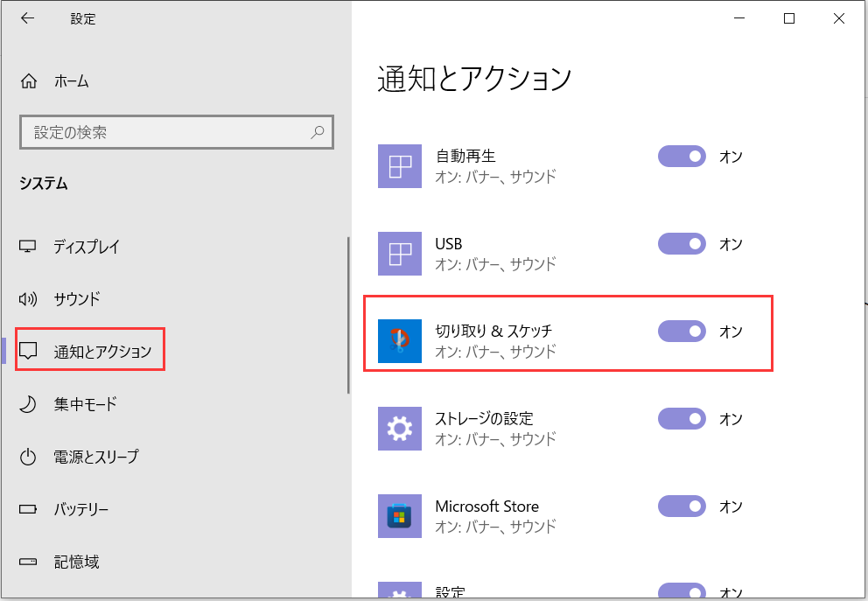Disable the USB notifications toggle
Screen dimensions: 868x601
click(682, 244)
